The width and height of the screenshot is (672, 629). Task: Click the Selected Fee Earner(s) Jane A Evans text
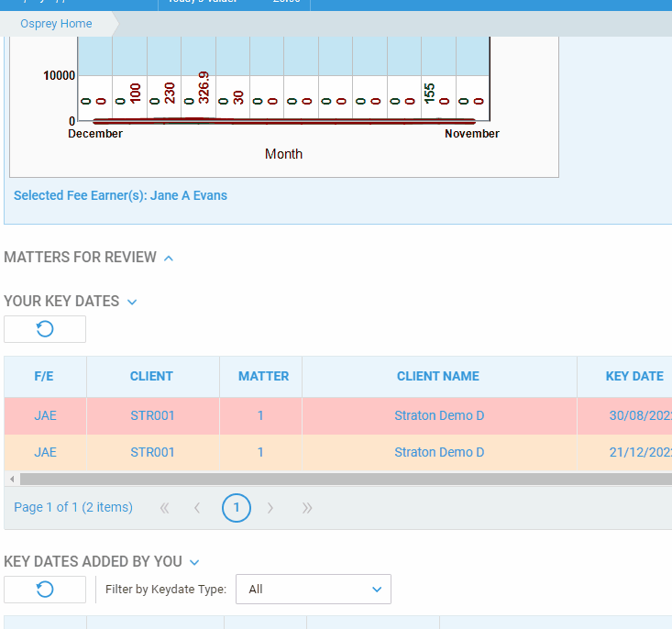pyautogui.click(x=120, y=195)
